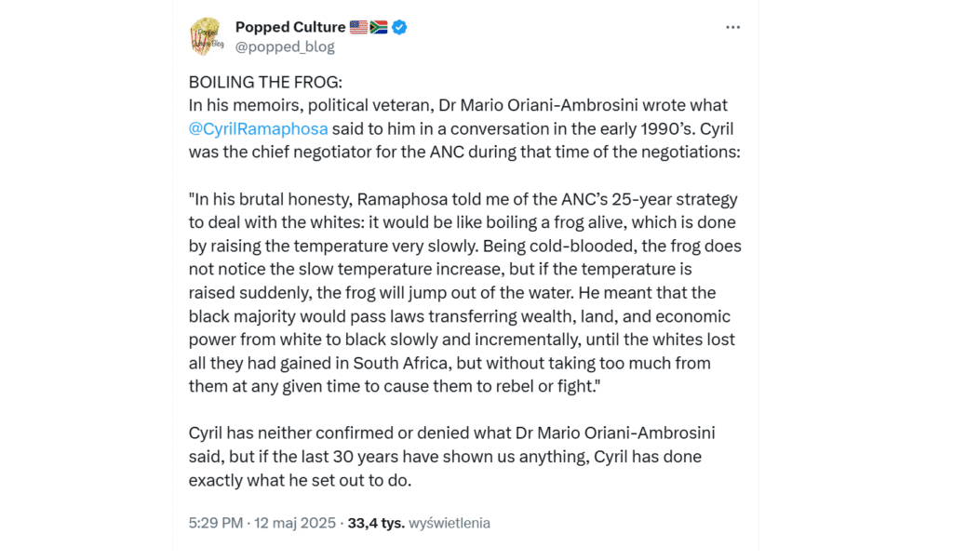Visit the @popped_blog handle link
This screenshot has height=560, width=953.
pyautogui.click(x=285, y=47)
